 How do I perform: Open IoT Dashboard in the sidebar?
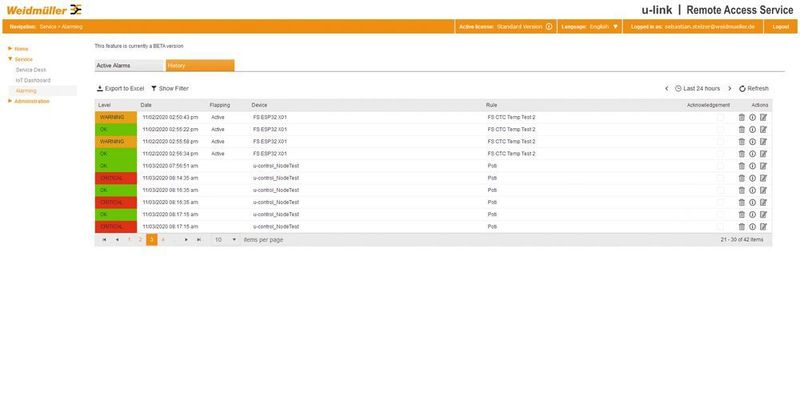(x=33, y=81)
